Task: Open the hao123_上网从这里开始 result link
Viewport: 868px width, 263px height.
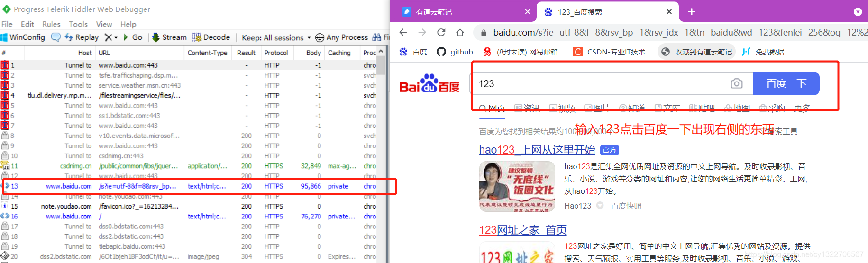Action: [537, 150]
